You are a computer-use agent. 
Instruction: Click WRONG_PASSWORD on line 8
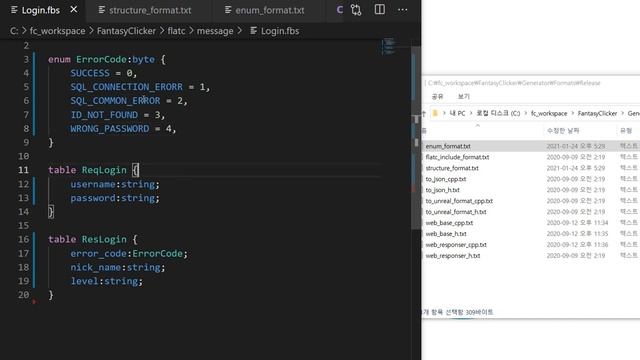click(110, 129)
